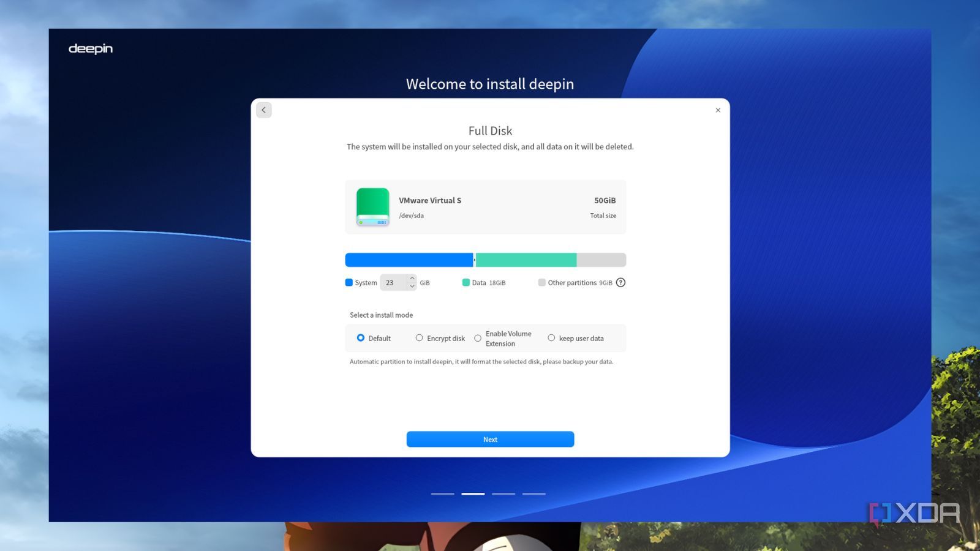Decrease System size with the down arrow
The width and height of the screenshot is (980, 551).
(412, 287)
